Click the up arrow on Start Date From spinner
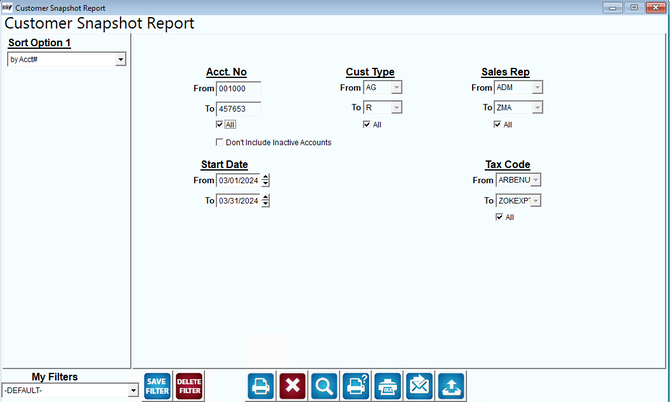Image resolution: width=670 pixels, height=402 pixels. pyautogui.click(x=266, y=177)
